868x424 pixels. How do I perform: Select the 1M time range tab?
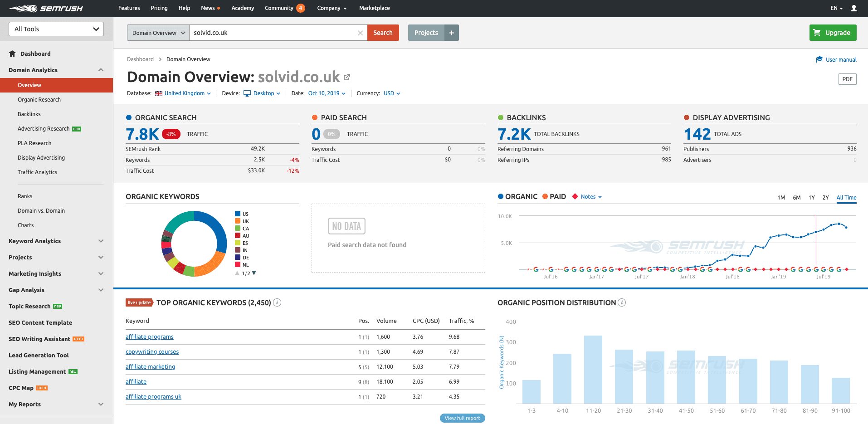(x=781, y=198)
